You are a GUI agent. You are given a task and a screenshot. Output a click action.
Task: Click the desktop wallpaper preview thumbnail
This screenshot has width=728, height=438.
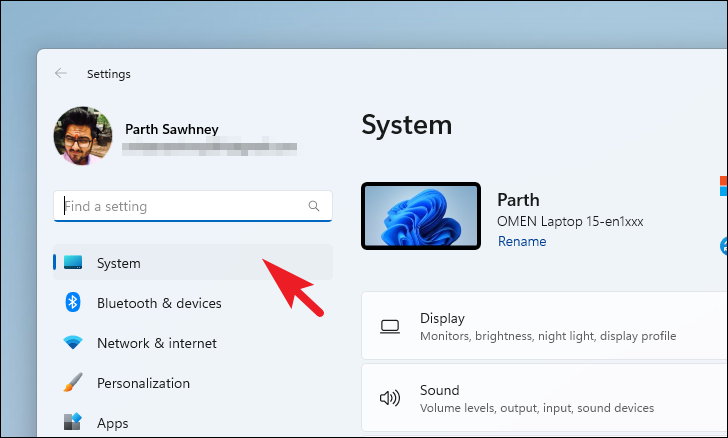(421, 216)
